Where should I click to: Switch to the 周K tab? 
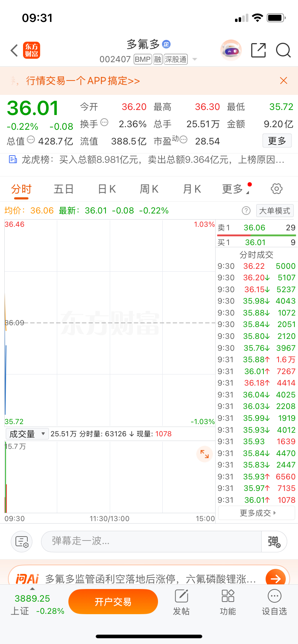149,189
